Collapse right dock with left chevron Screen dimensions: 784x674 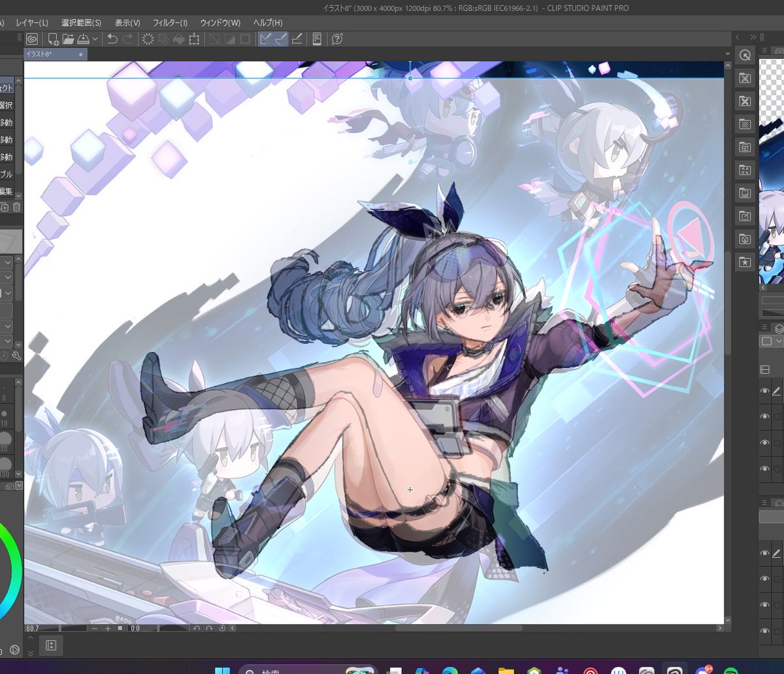click(x=738, y=37)
